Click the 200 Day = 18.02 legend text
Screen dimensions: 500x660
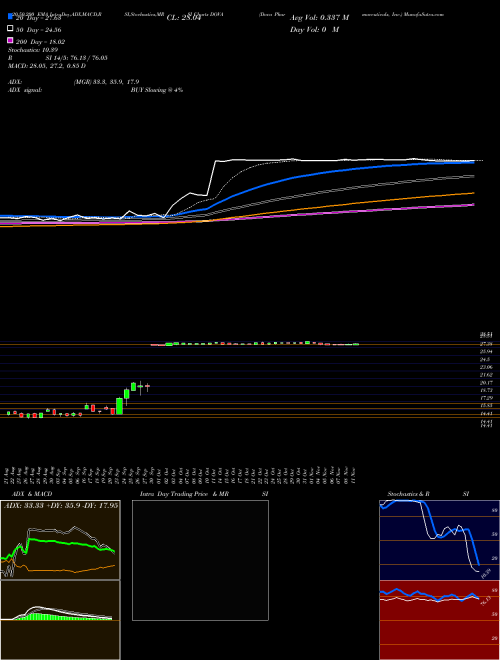(40, 41)
